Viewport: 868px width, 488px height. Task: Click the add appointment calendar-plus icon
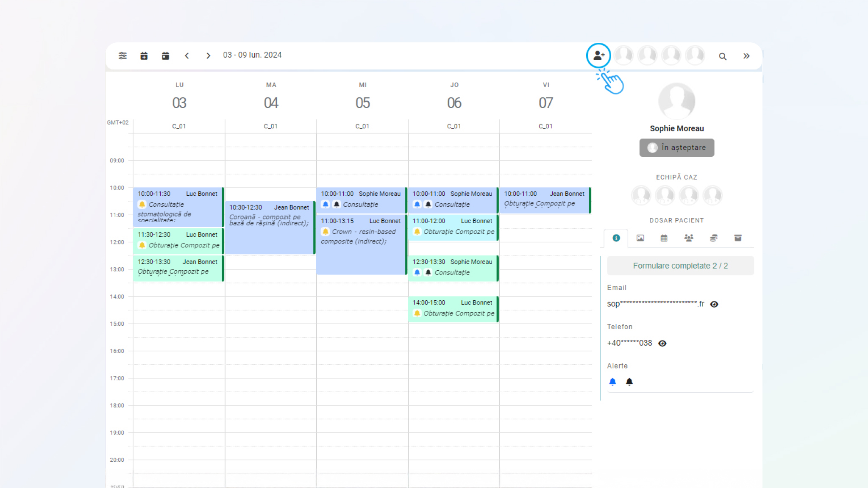point(144,55)
